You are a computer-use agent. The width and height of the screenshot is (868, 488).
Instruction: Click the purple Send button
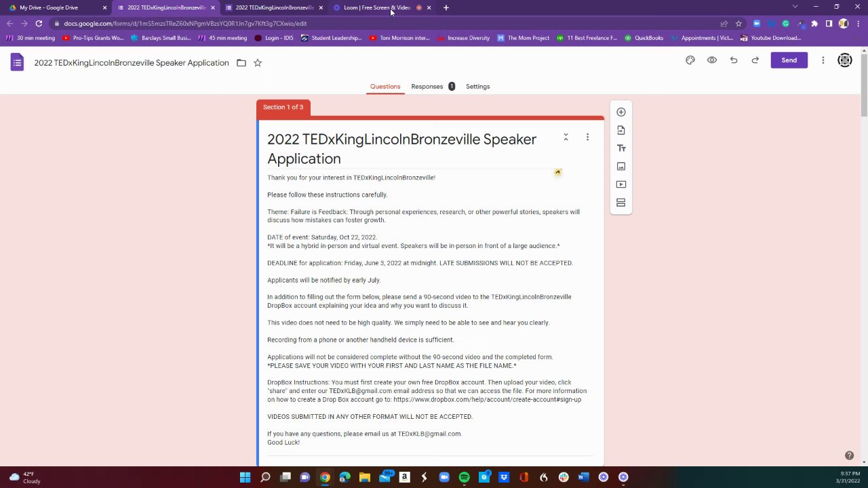pos(789,60)
